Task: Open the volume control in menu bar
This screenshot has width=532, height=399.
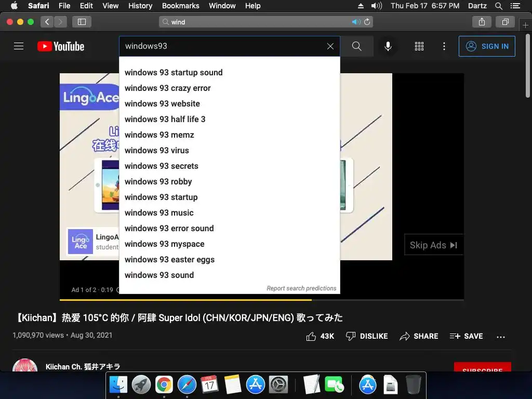Action: 376,6
